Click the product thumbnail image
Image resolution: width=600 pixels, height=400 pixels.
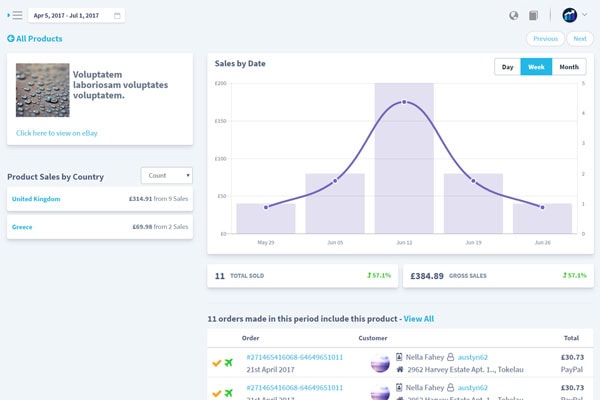[42, 90]
